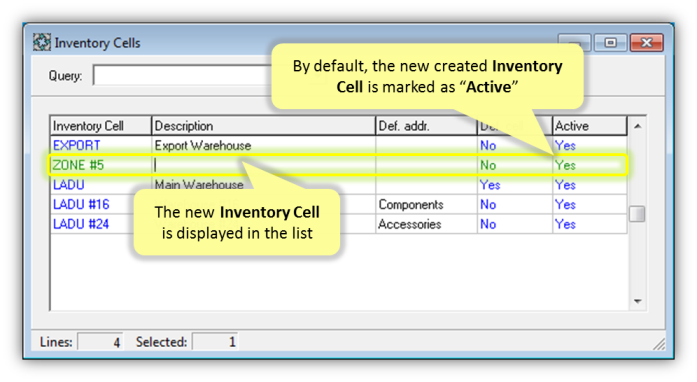Screen dimensions: 697x382
Task: Click the Active Yes value for ZONE #5
Action: coord(565,165)
